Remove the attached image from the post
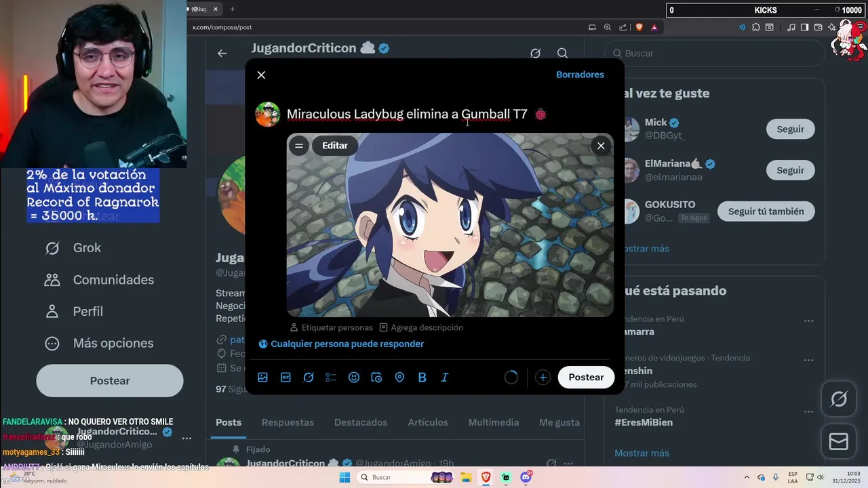This screenshot has width=868, height=488. point(601,146)
